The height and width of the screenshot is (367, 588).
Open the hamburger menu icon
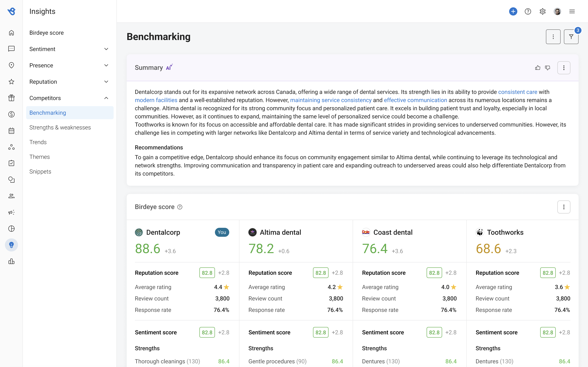pos(572,11)
